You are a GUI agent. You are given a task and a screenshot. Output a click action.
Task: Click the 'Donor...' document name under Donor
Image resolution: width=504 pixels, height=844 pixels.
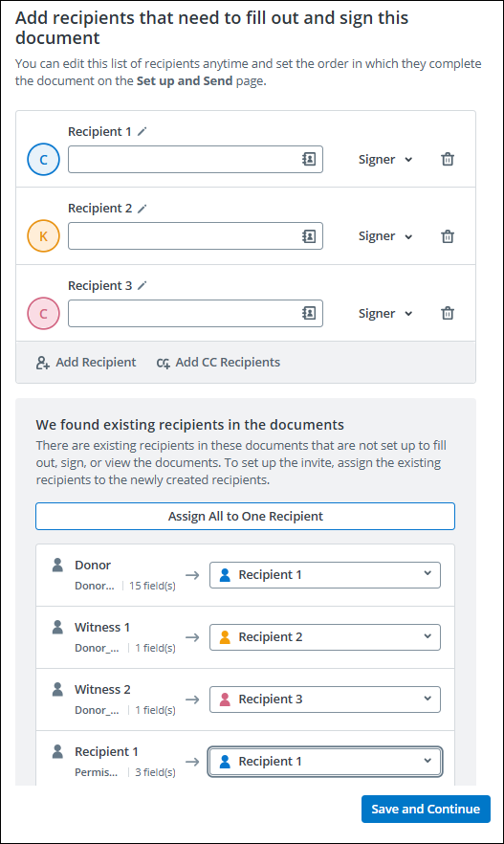(95, 586)
